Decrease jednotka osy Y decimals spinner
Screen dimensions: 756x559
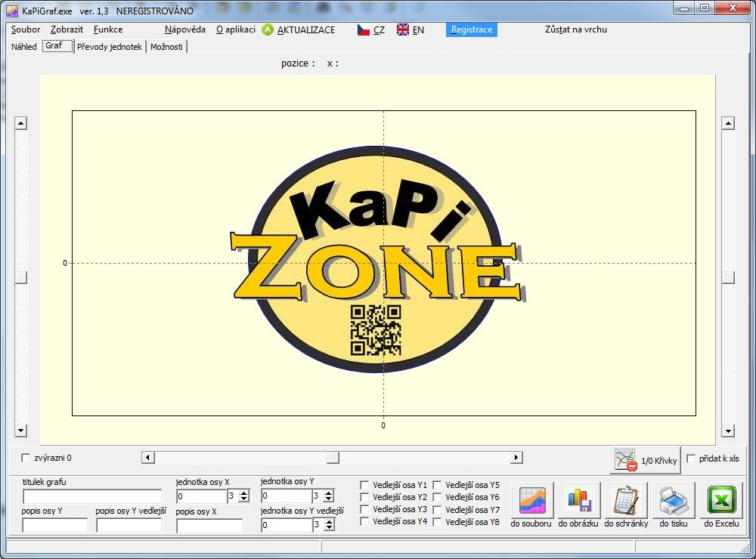[329, 499]
